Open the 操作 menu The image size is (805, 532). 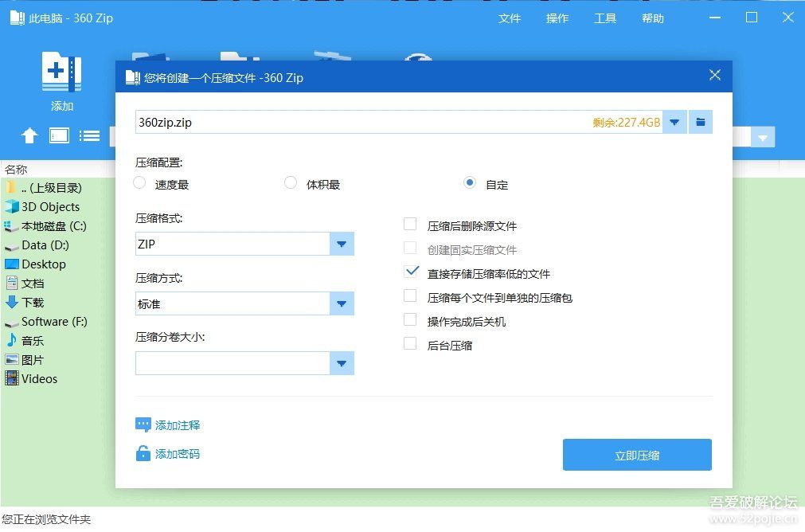tap(557, 18)
